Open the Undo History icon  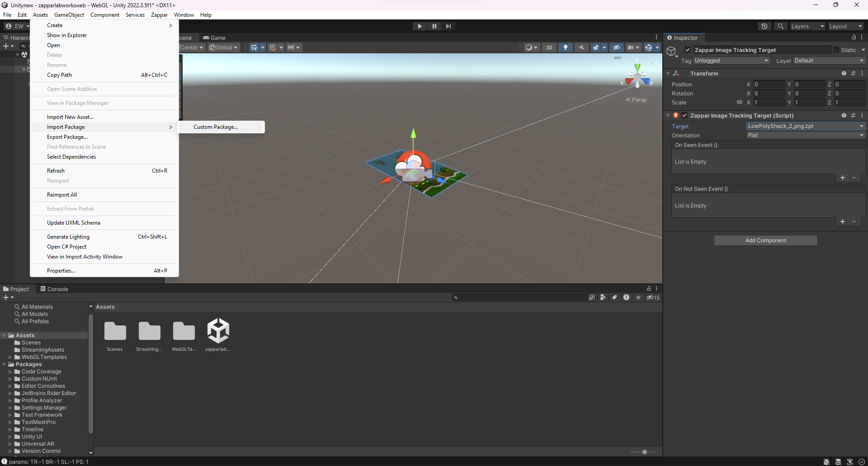point(764,26)
